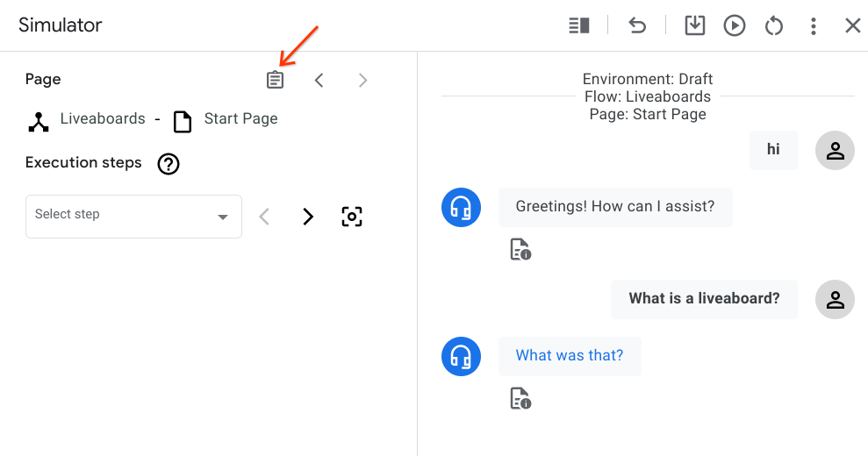Go to previous page with left chevron
Screen dimensions: 868x456
pos(319,81)
